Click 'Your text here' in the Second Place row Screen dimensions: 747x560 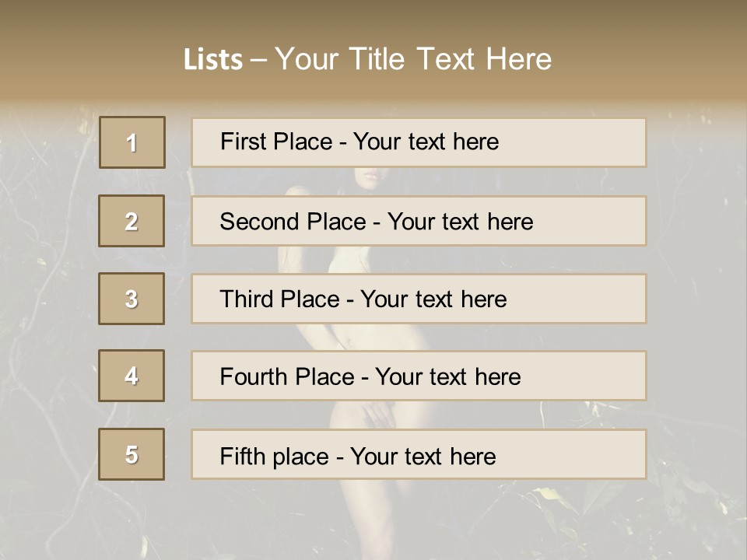pyautogui.click(x=460, y=222)
